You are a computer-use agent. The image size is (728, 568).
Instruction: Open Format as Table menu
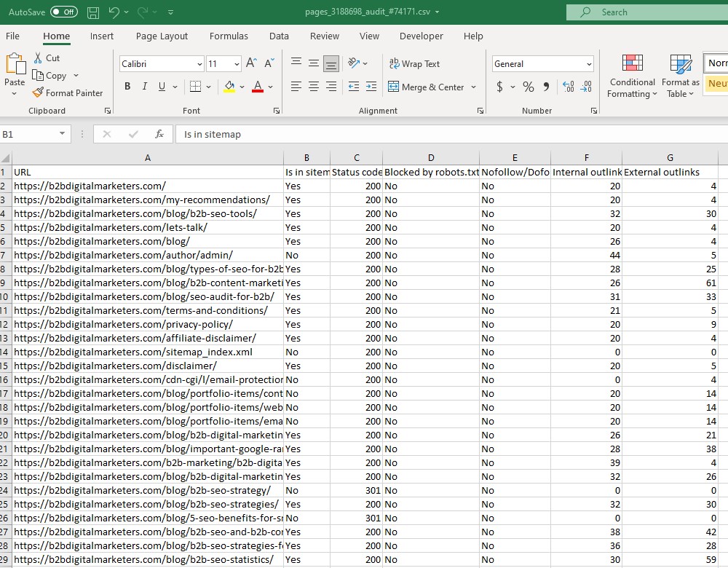[680, 76]
